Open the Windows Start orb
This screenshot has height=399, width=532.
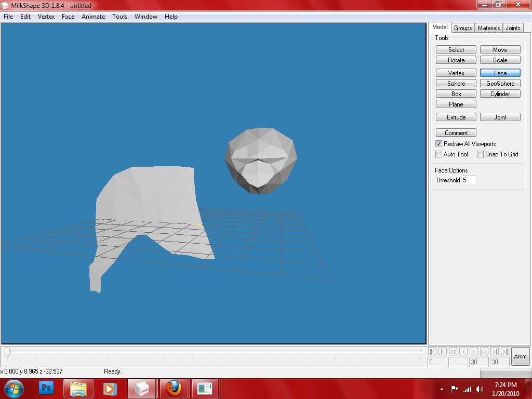click(x=14, y=389)
